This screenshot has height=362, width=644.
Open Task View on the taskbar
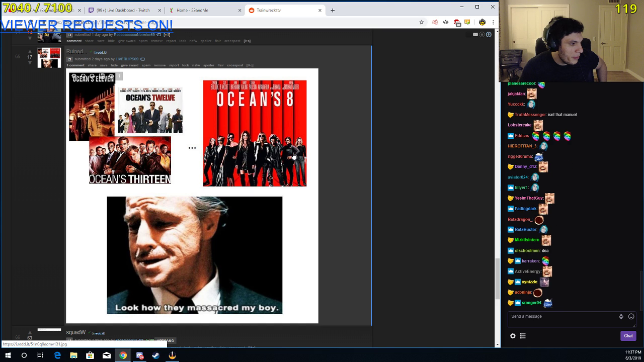click(x=40, y=355)
